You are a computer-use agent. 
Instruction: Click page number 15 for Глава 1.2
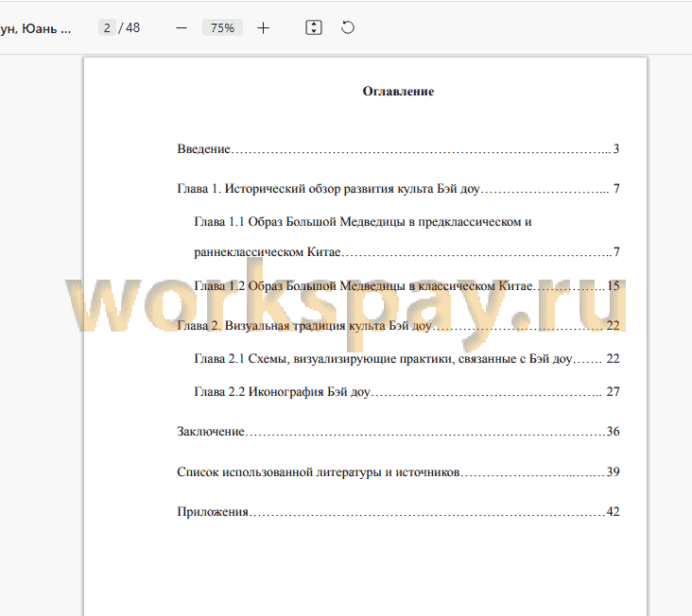pos(614,285)
